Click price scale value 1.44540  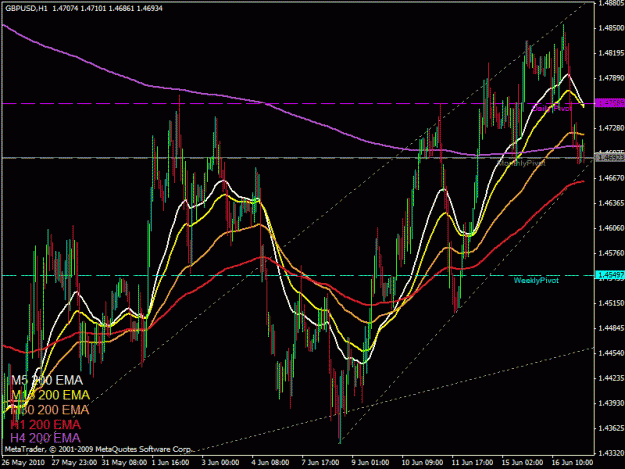611,353
